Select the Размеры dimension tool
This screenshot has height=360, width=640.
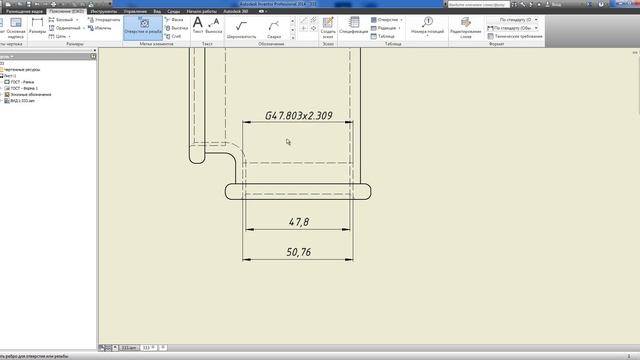click(37, 26)
